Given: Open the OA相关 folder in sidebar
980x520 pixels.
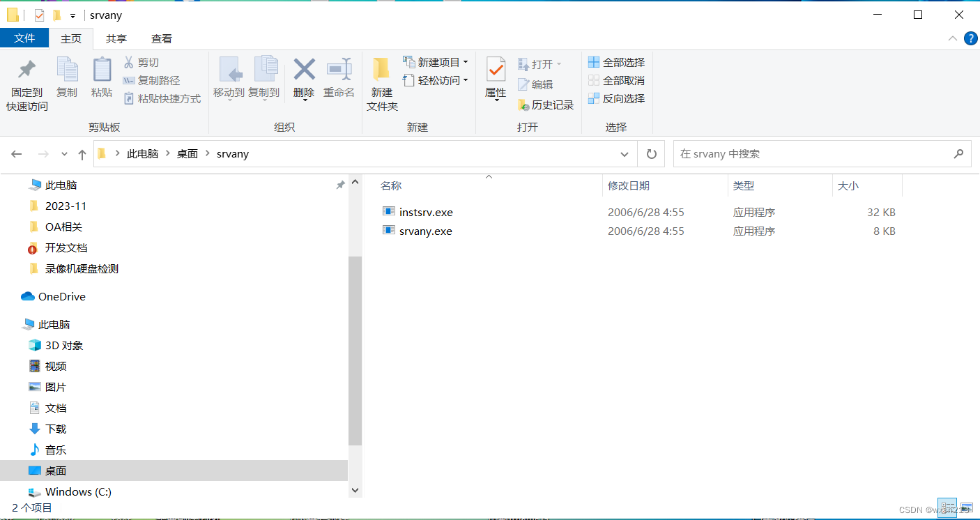Looking at the screenshot, I should click(x=63, y=227).
